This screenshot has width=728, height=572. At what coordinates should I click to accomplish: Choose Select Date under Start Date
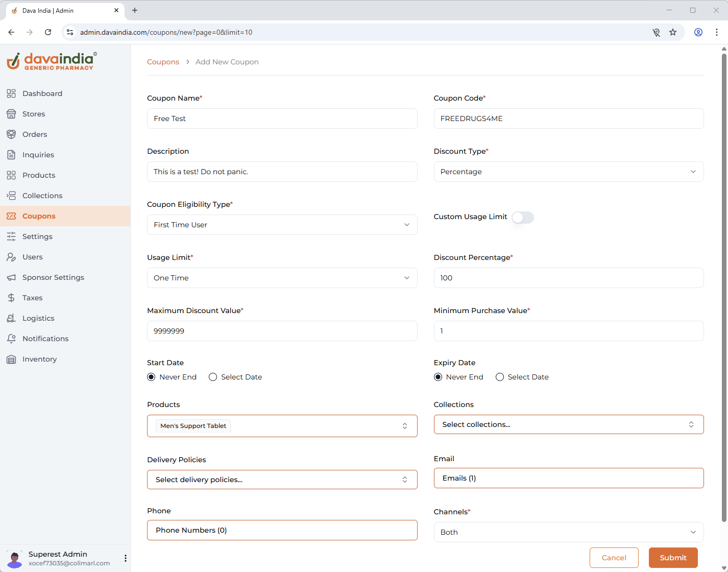tap(213, 377)
